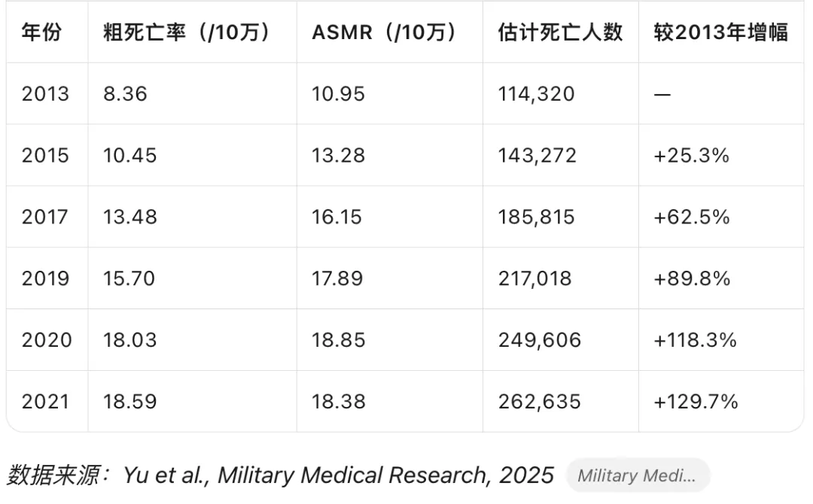Screen dimensions: 813x504
Task: Select the 2015 year cell
Action: point(45,156)
